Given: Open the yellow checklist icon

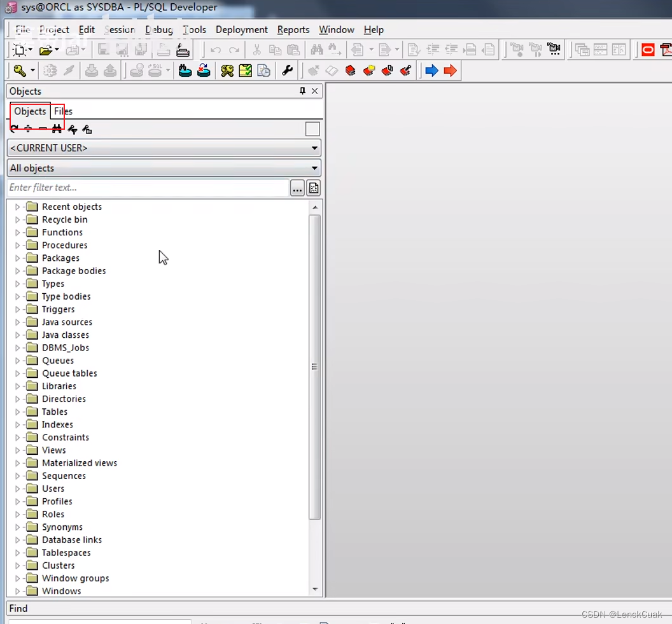Looking at the screenshot, I should [246, 71].
